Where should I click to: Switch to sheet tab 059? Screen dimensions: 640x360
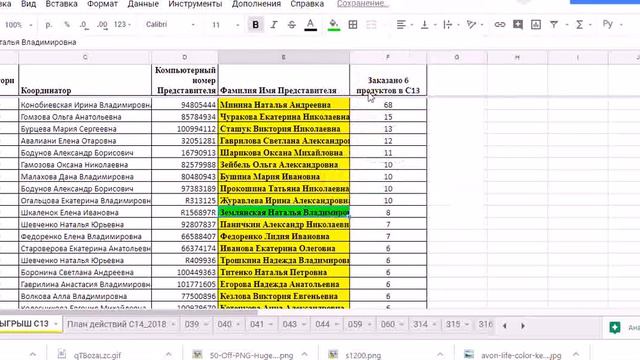point(355,324)
